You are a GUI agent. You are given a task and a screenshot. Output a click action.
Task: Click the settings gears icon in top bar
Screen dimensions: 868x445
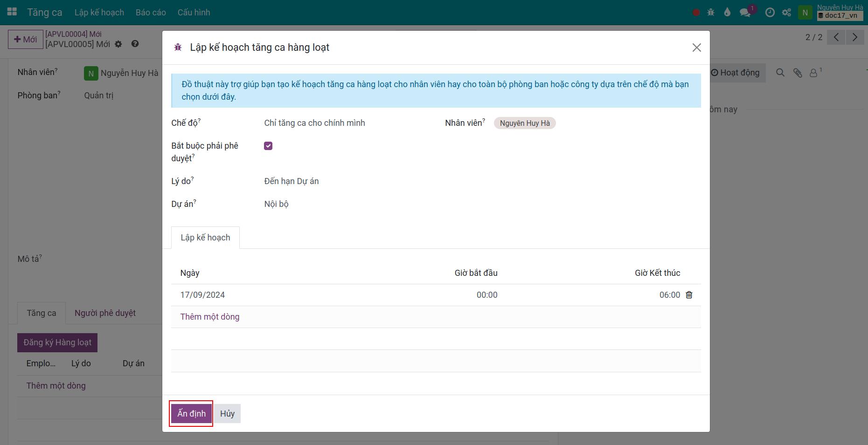(786, 13)
